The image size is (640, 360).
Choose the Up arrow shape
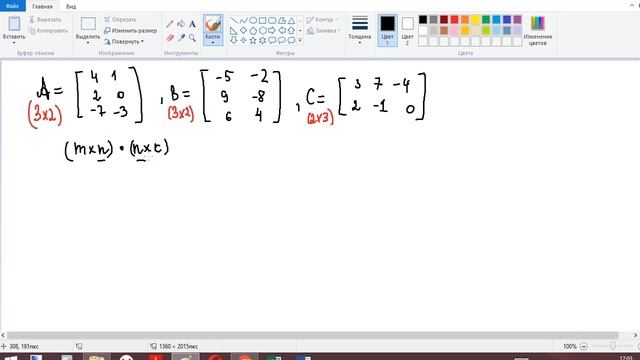291,31
